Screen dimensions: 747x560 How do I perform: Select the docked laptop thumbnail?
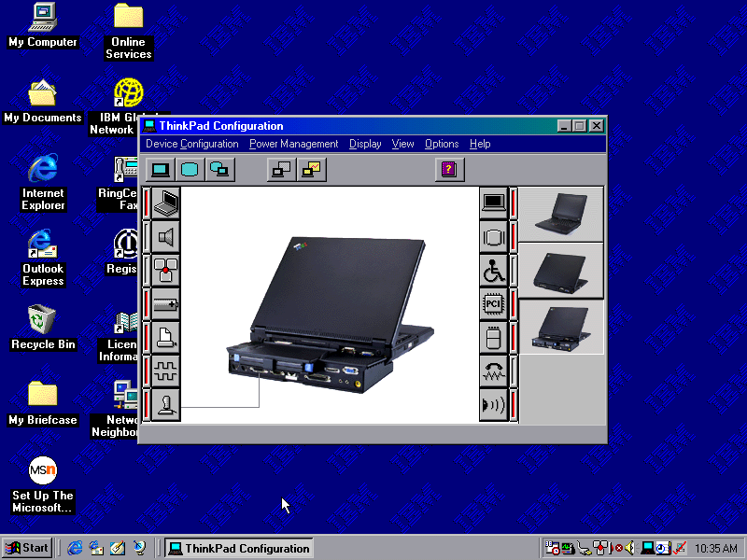(561, 327)
